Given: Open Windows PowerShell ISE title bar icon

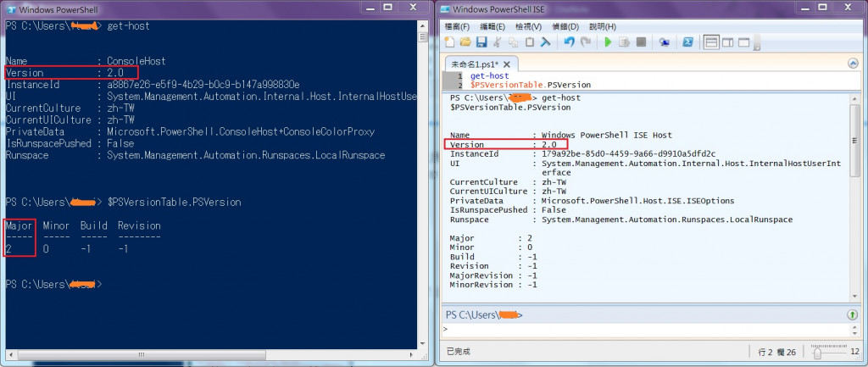Looking at the screenshot, I should (x=444, y=8).
